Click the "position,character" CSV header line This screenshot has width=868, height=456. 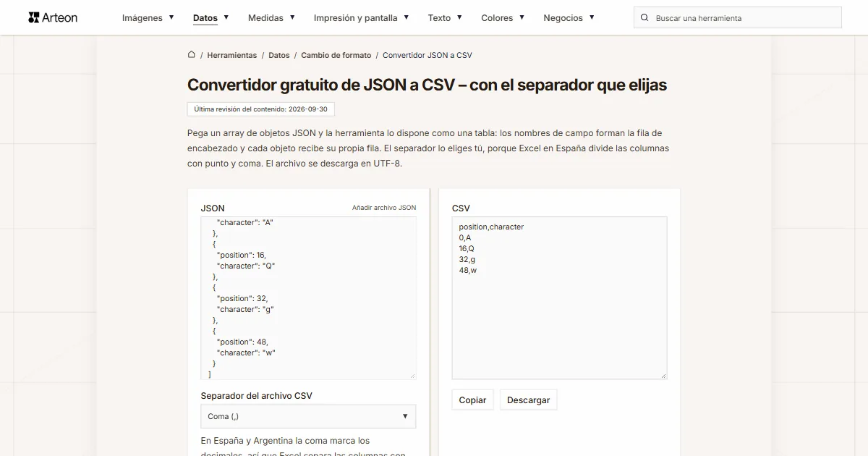tap(491, 227)
